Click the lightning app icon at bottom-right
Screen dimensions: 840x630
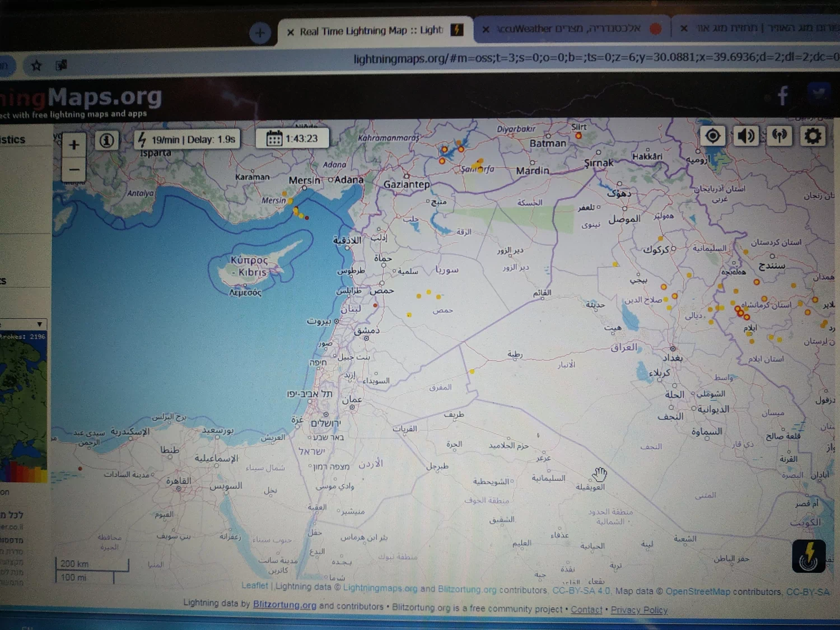[x=809, y=556]
